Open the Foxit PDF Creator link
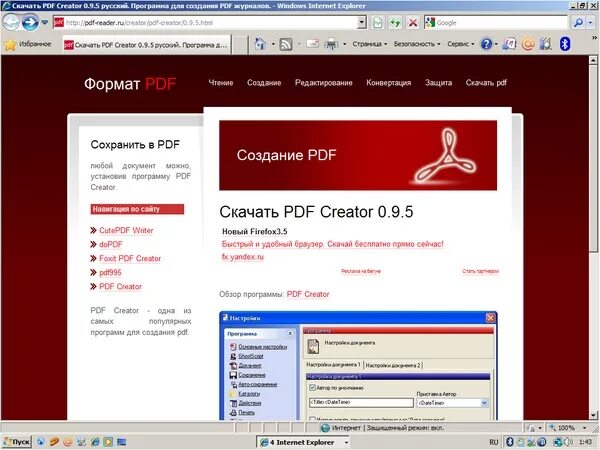Screen dimensions: 600x450 130,259
